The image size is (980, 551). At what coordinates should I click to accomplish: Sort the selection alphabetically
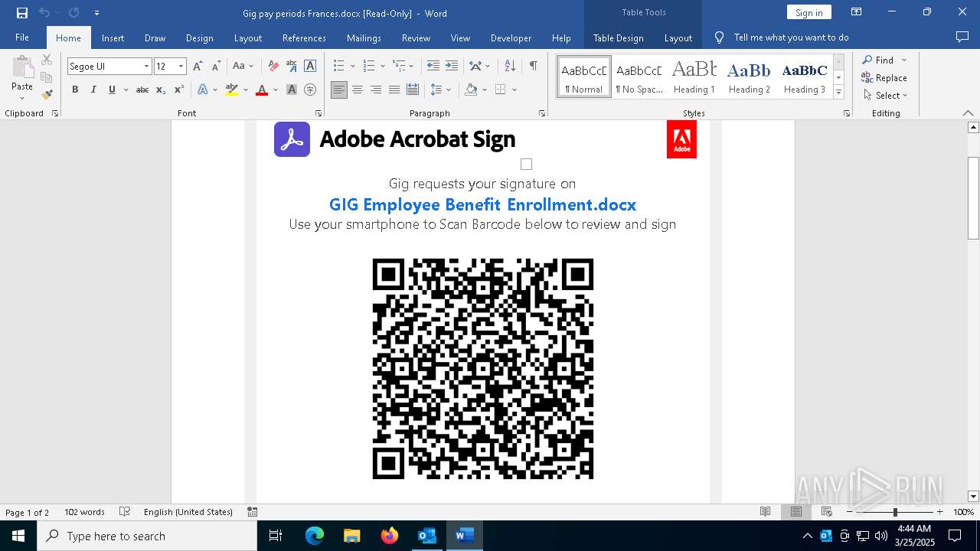[x=510, y=67]
